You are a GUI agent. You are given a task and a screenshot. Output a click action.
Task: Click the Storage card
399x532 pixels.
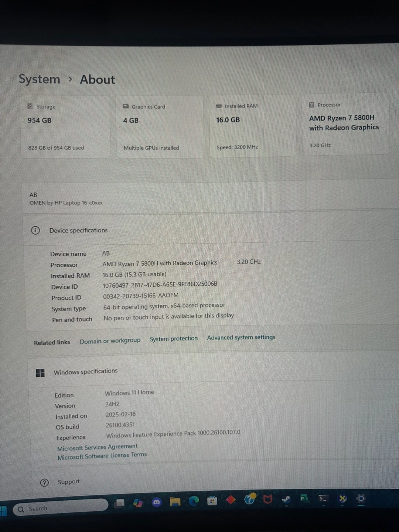pos(66,127)
